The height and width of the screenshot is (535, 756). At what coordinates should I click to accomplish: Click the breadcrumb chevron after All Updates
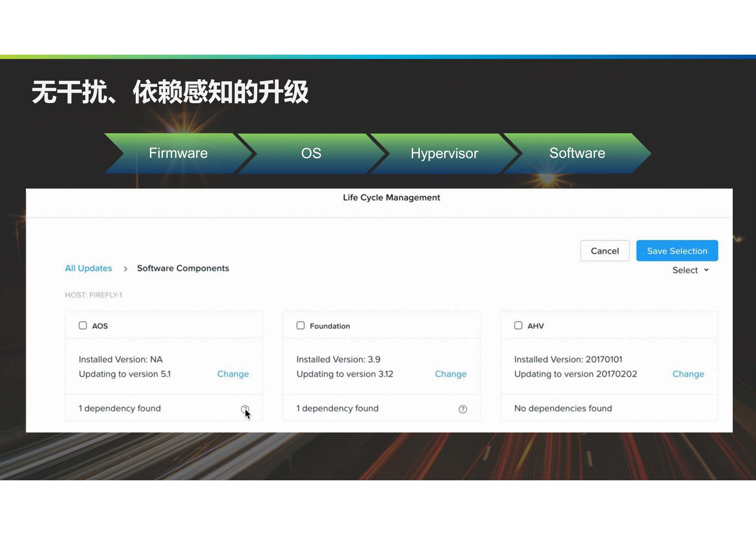click(125, 269)
